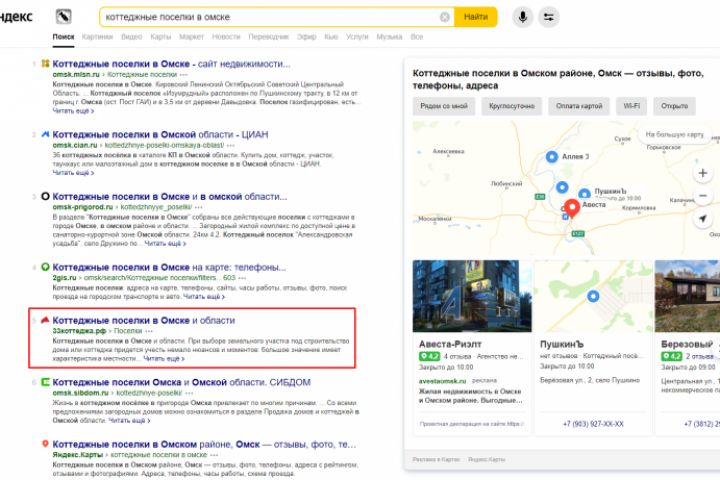Toggle the Оплата картой filter

coord(579,106)
